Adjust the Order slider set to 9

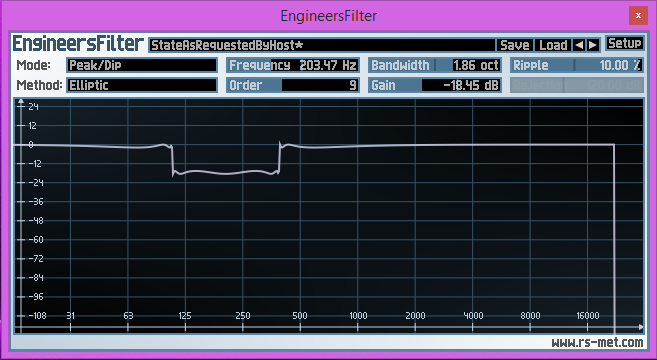coord(292,85)
